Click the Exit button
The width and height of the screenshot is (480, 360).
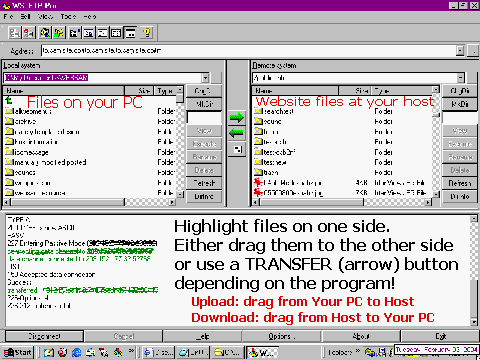(440, 336)
